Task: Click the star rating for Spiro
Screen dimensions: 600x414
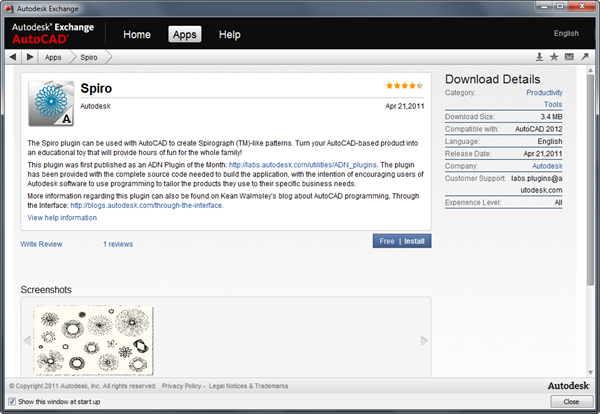Action: point(403,86)
